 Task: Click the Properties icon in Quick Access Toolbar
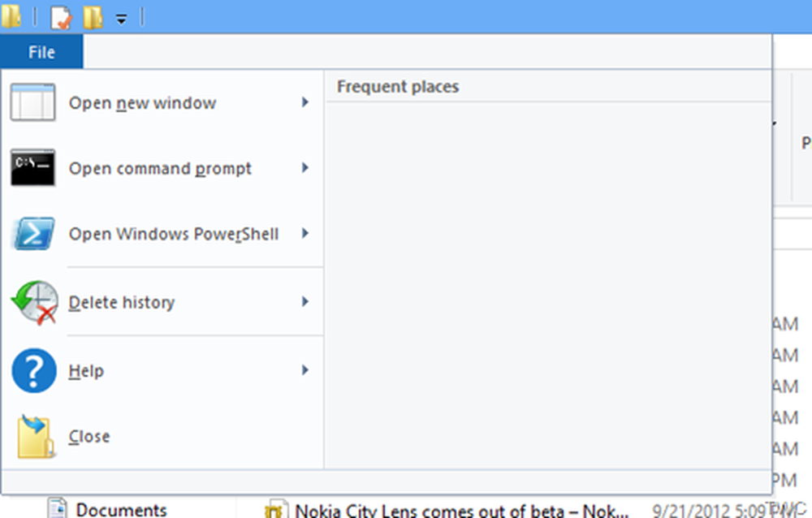point(60,16)
